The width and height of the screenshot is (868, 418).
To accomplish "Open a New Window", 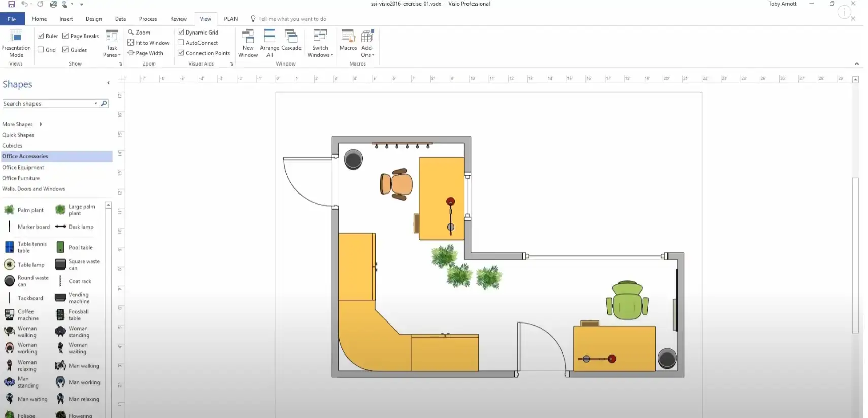I will coord(248,43).
